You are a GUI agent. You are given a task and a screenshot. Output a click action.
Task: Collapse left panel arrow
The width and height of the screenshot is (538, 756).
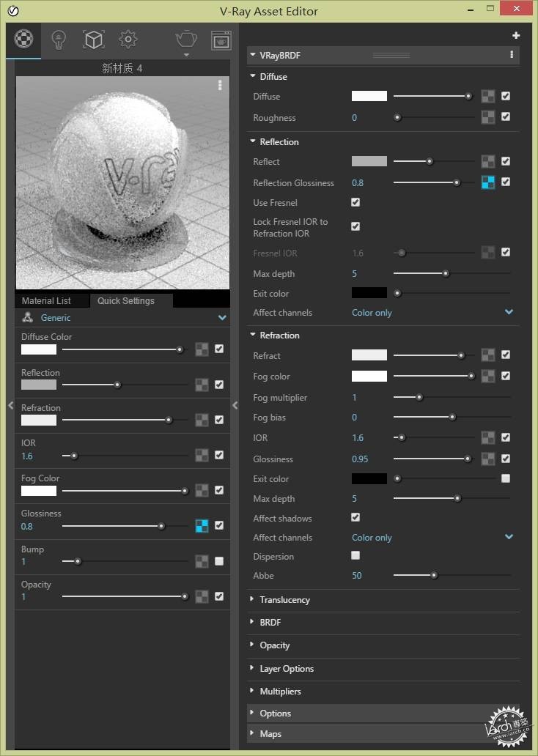(x=10, y=406)
